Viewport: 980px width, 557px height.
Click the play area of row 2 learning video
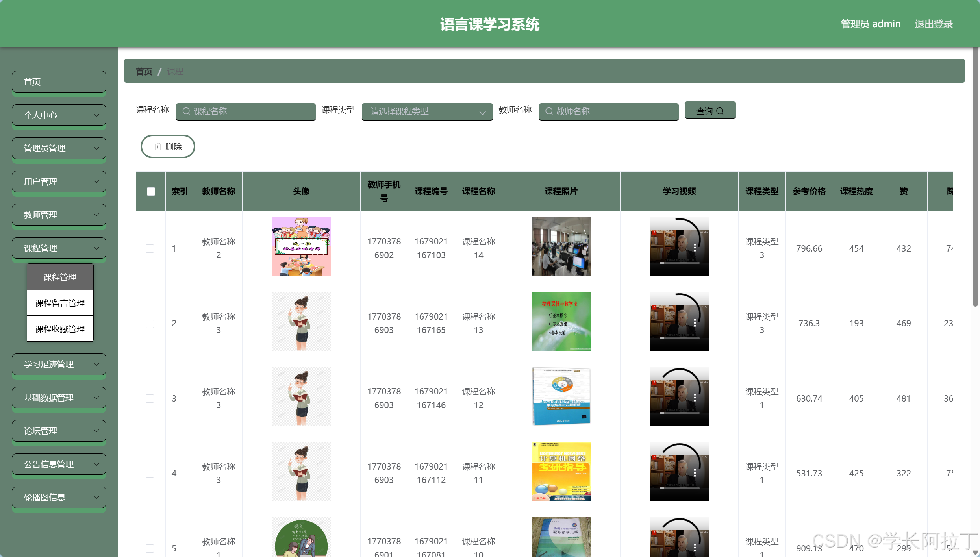click(x=679, y=322)
